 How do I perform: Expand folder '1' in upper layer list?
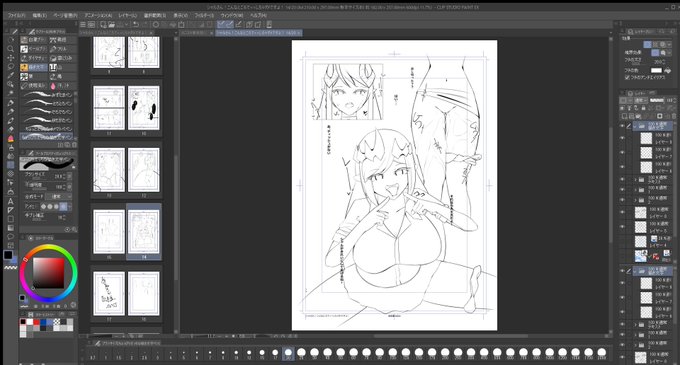click(x=636, y=190)
